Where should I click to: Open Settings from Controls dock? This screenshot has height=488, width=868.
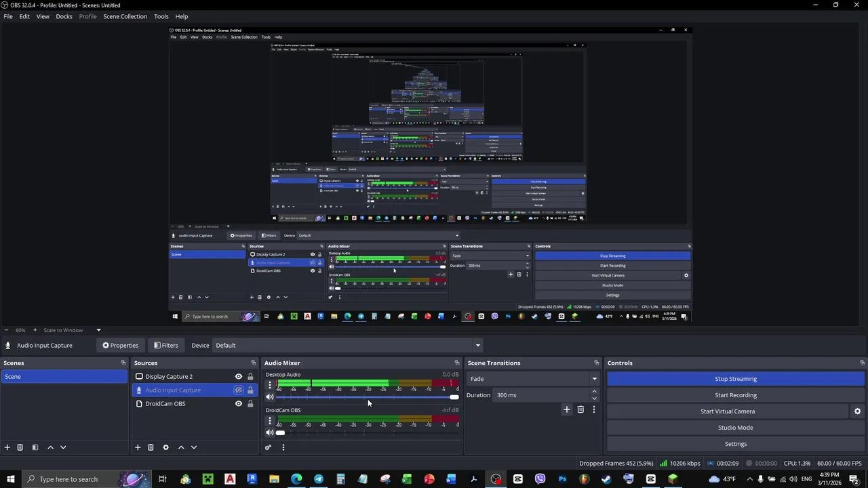click(736, 444)
